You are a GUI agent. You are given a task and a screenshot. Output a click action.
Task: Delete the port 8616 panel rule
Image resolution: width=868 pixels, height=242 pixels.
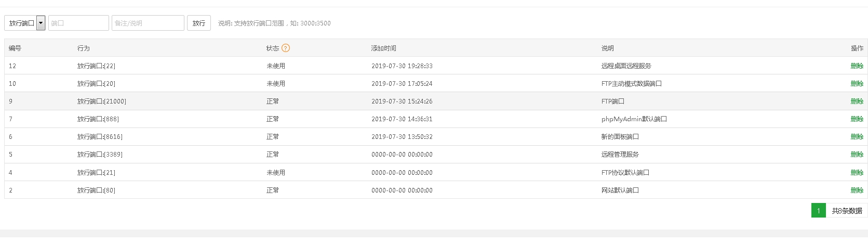pyautogui.click(x=857, y=137)
